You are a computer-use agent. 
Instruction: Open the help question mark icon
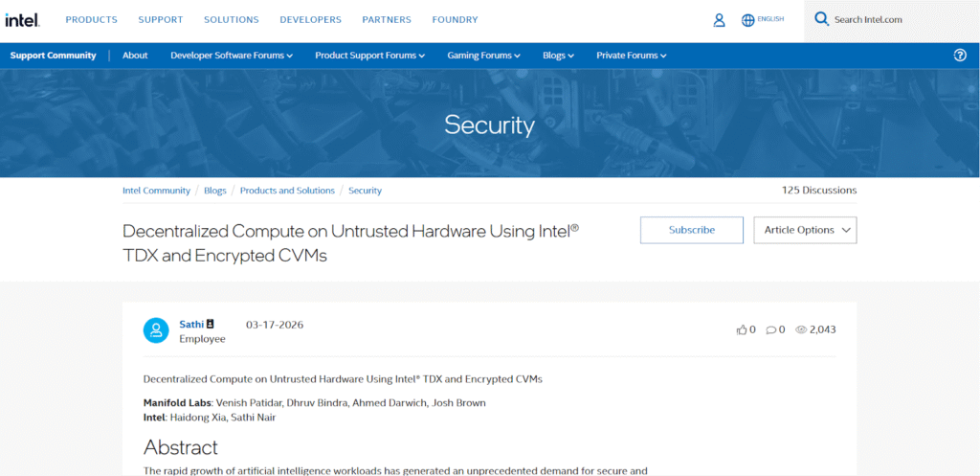(960, 56)
